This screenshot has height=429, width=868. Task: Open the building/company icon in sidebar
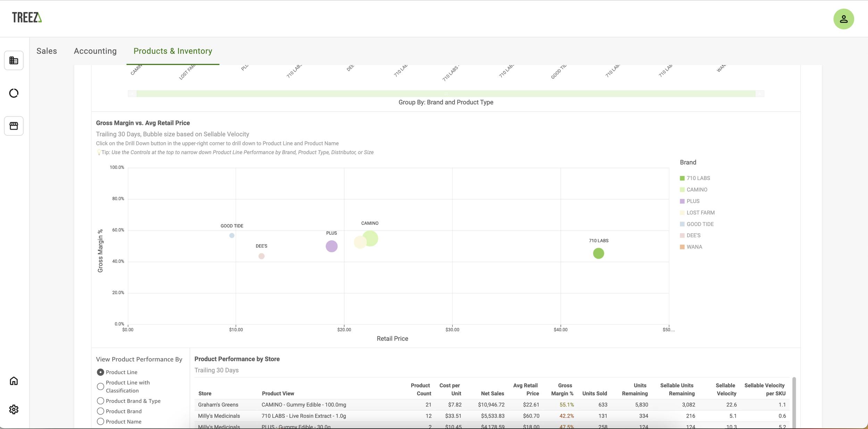click(x=14, y=60)
